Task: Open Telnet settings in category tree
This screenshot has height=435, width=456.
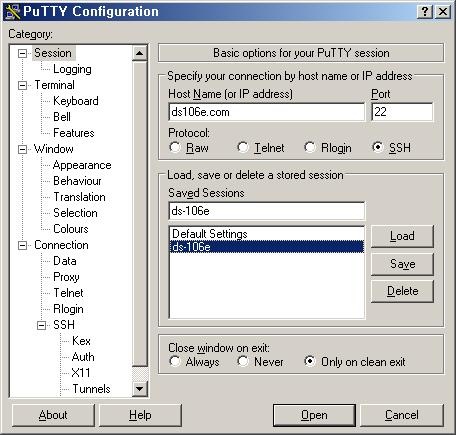Action: coord(68,293)
